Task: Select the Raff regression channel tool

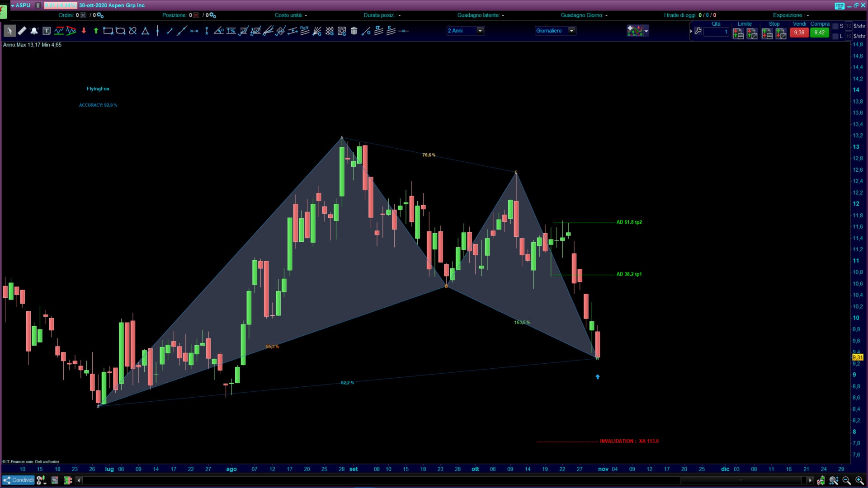Action: (304, 31)
